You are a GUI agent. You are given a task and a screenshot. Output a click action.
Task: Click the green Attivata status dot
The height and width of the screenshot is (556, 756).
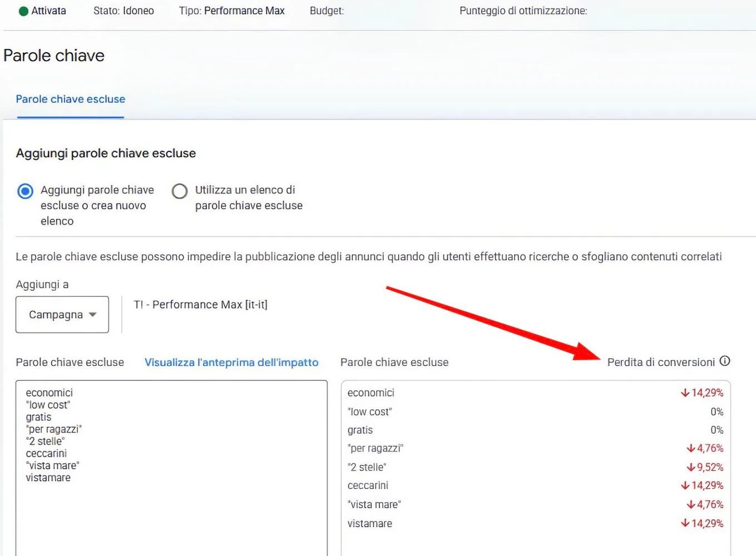(x=23, y=11)
